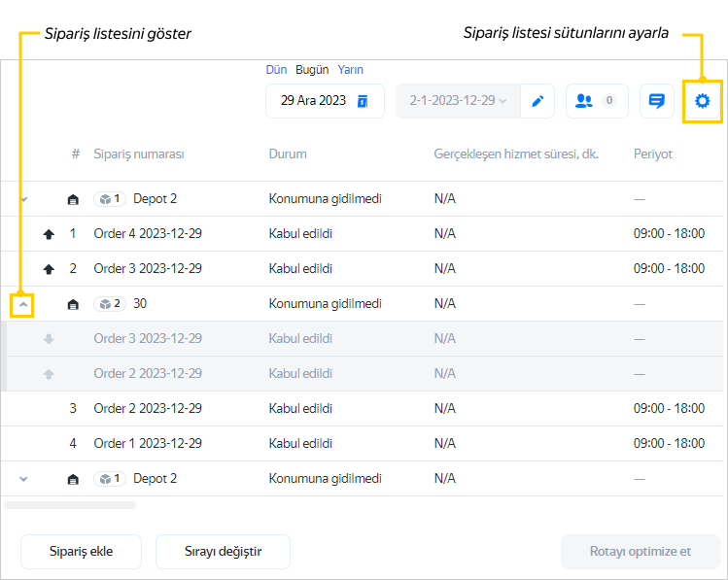Screen dimensions: 728x580
Task: Open the couriers people icon button
Action: [x=596, y=101]
